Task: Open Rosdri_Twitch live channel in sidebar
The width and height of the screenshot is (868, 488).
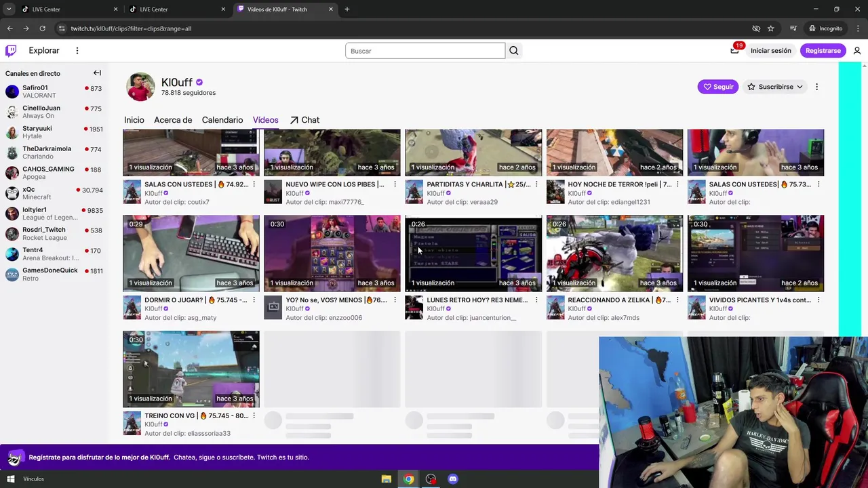Action: (x=54, y=234)
